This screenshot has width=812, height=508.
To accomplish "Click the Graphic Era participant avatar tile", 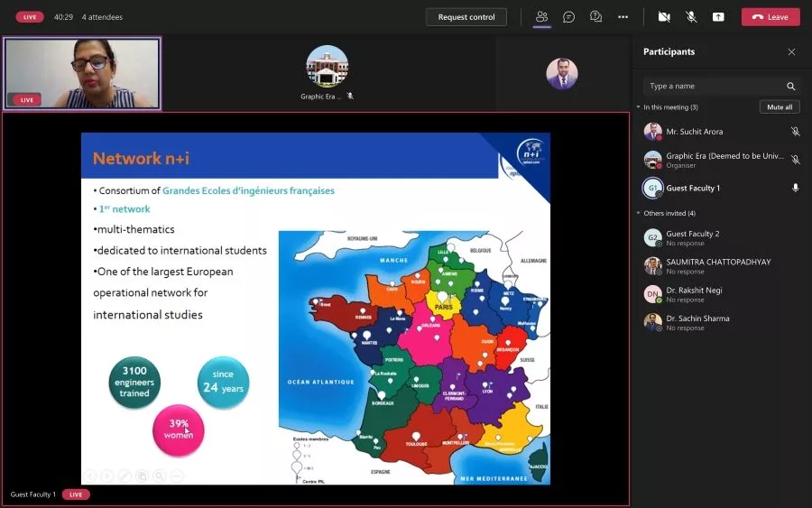I will tap(327, 66).
